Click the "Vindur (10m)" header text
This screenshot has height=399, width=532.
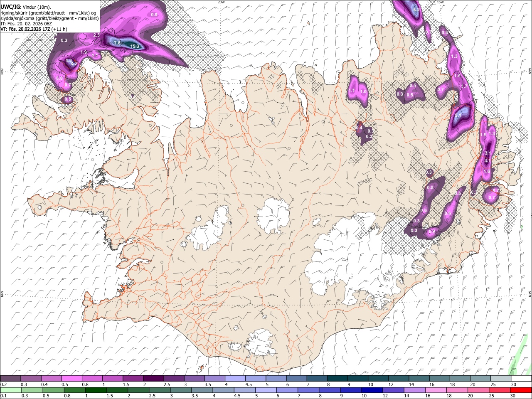coord(37,7)
